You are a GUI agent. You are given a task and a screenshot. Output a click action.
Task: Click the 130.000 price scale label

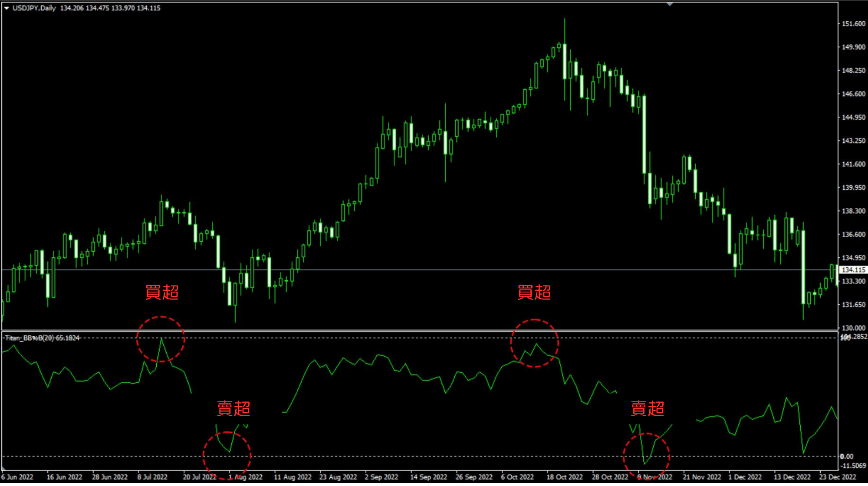(x=853, y=328)
